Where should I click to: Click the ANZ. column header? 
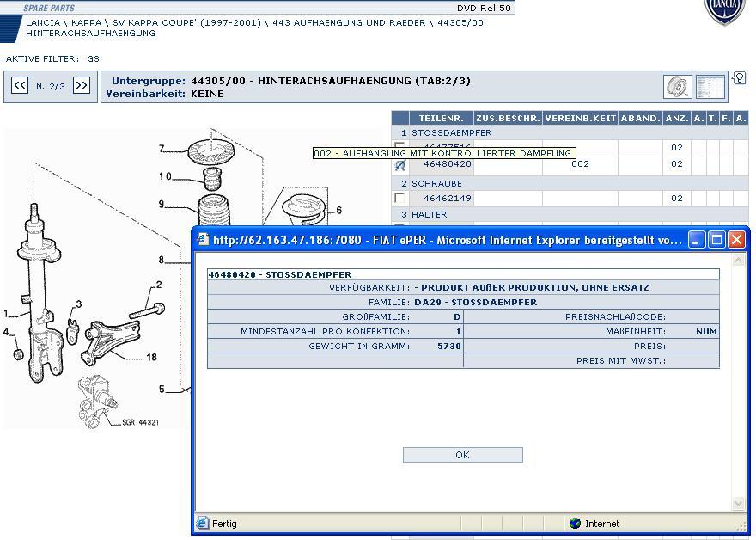(677, 118)
